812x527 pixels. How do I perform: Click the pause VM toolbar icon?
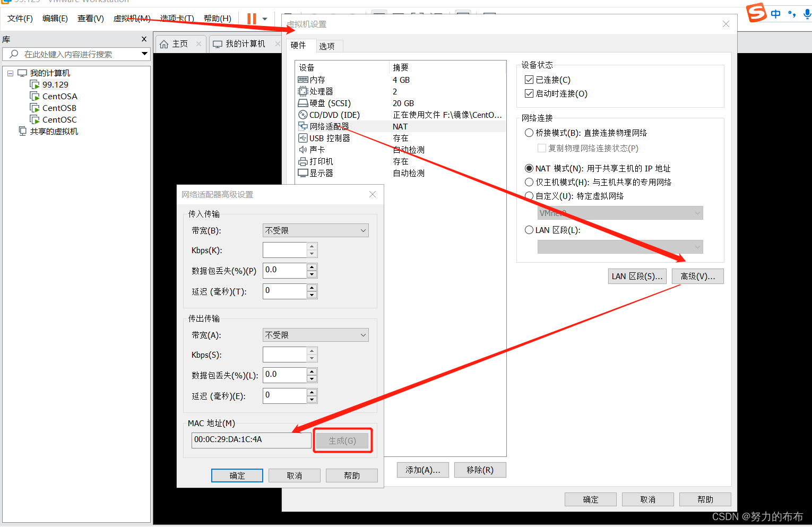click(252, 19)
